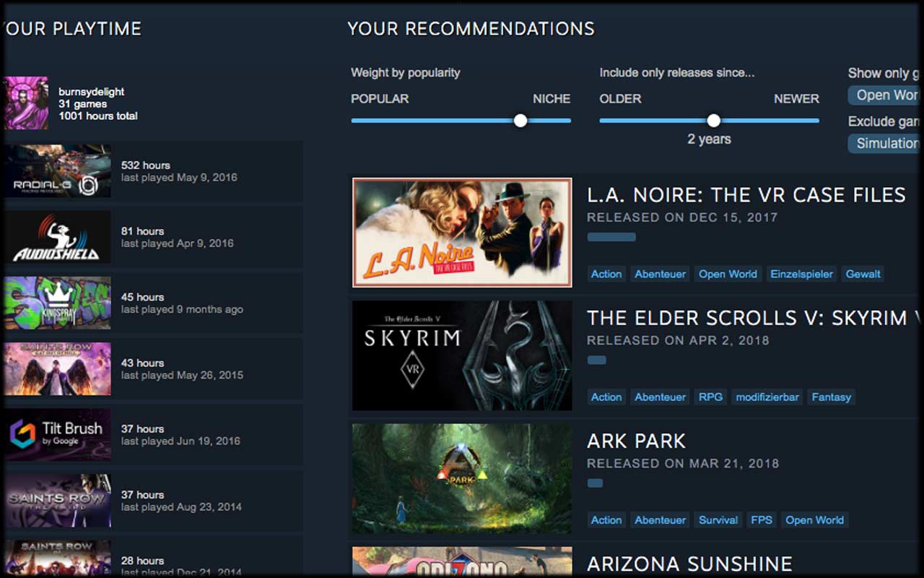This screenshot has height=578, width=924.
Task: Click the Fantasy tag
Action: [832, 397]
